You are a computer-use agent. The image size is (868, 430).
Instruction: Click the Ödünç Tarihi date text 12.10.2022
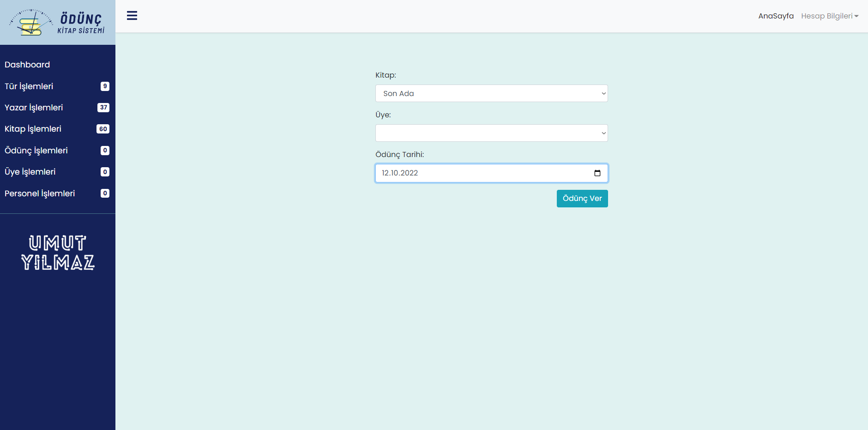400,173
